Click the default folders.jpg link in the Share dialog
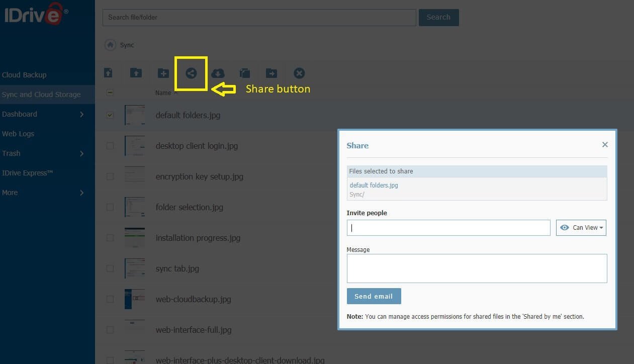The width and height of the screenshot is (634, 364). tap(374, 185)
